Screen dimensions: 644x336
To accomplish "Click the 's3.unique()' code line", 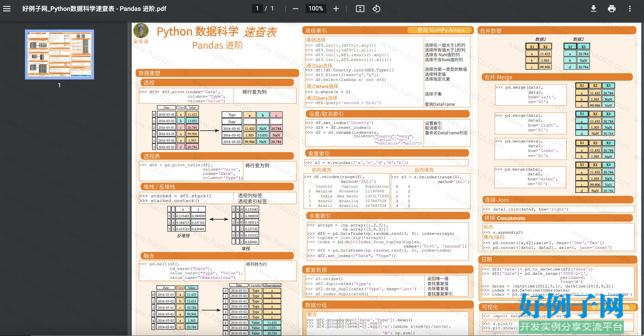I will point(324,279).
